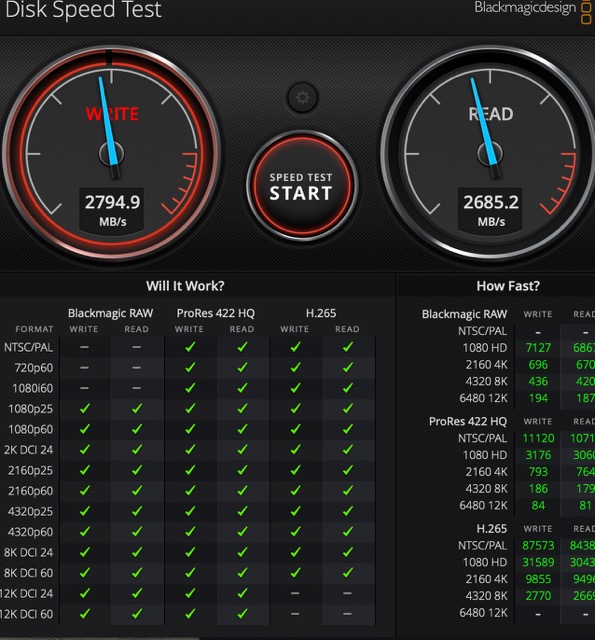Click ProRes 422 HQ write checkmark in 2K DCI 24 row

click(190, 449)
